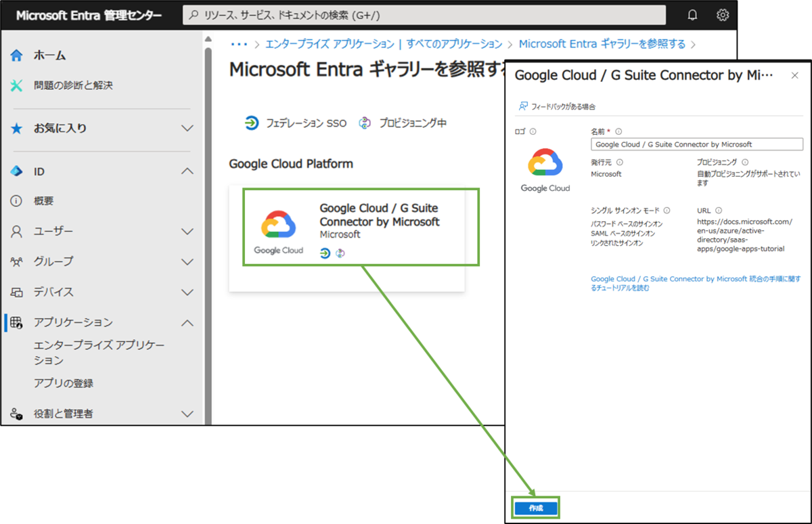Expand the 役割と管理者 chevron
Screen dimensions: 812x524
187,414
